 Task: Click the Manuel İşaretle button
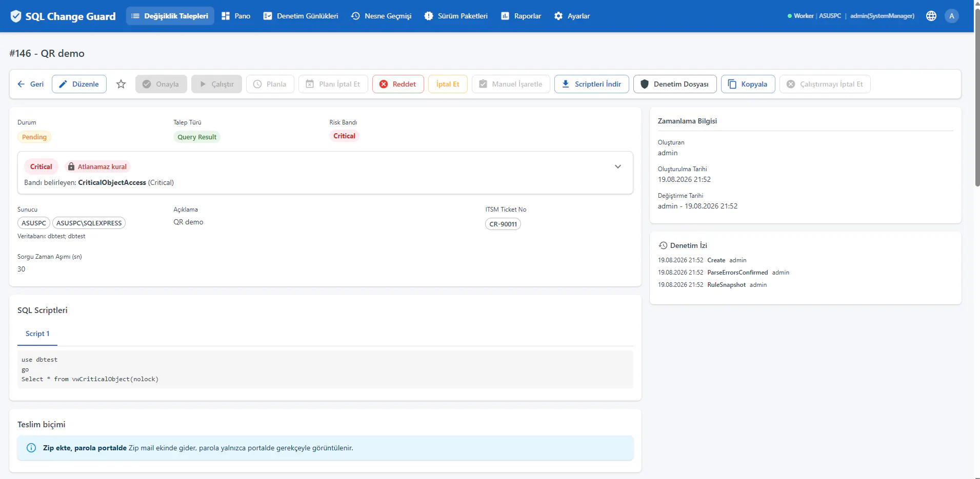tap(511, 84)
